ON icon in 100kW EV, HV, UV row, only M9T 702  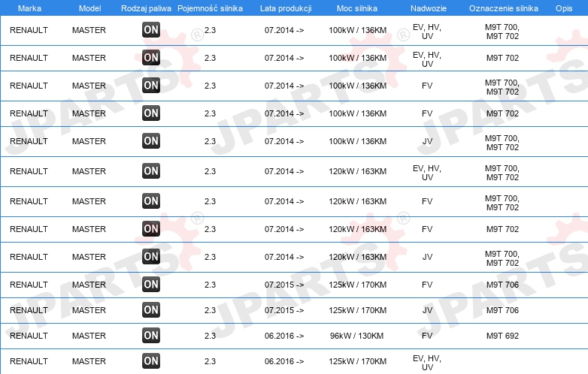[x=151, y=58]
